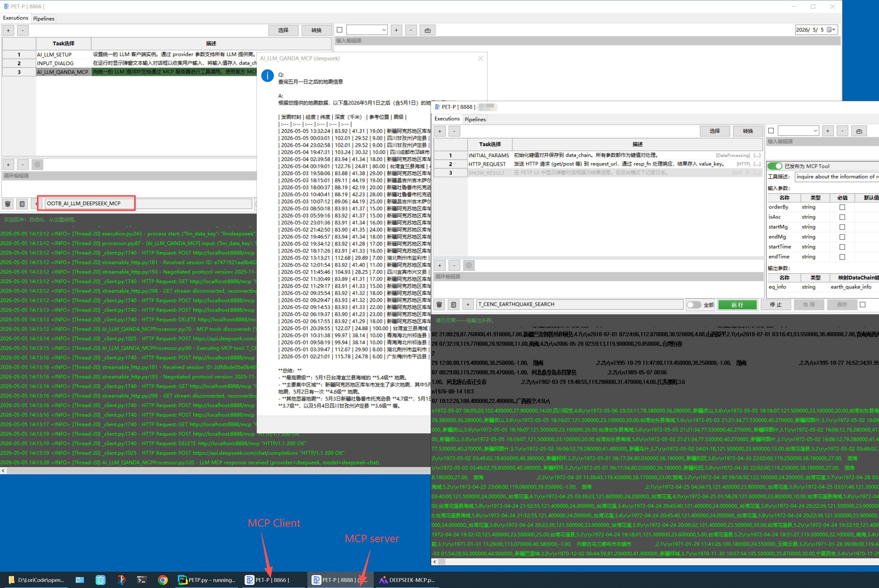The image size is (879, 588).
Task: Toggle the published as MCP Tool switch
Action: 775,166
